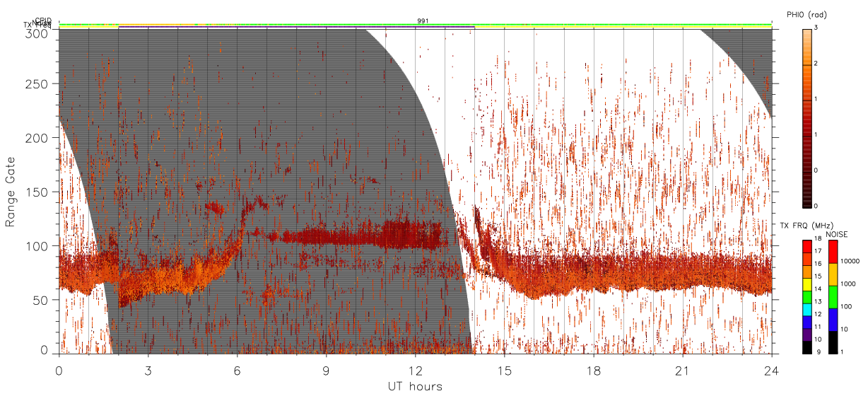Click the NOISE legend label 100
Image resolution: width=868 pixels, height=401 pixels.
pyautogui.click(x=846, y=307)
